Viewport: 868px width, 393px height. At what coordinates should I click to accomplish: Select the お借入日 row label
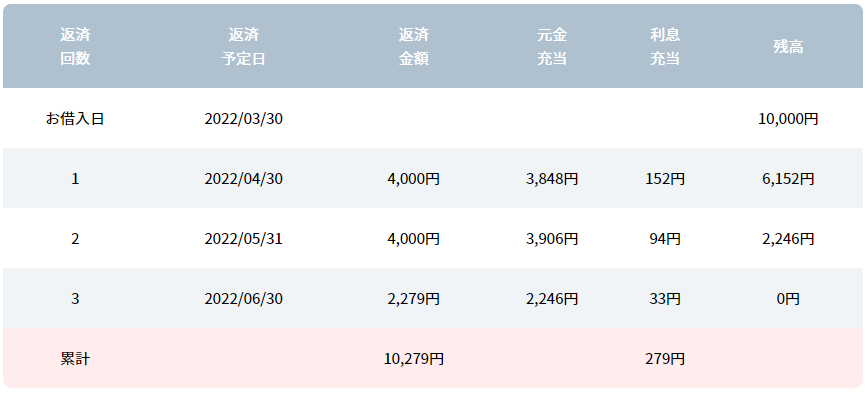coord(75,118)
